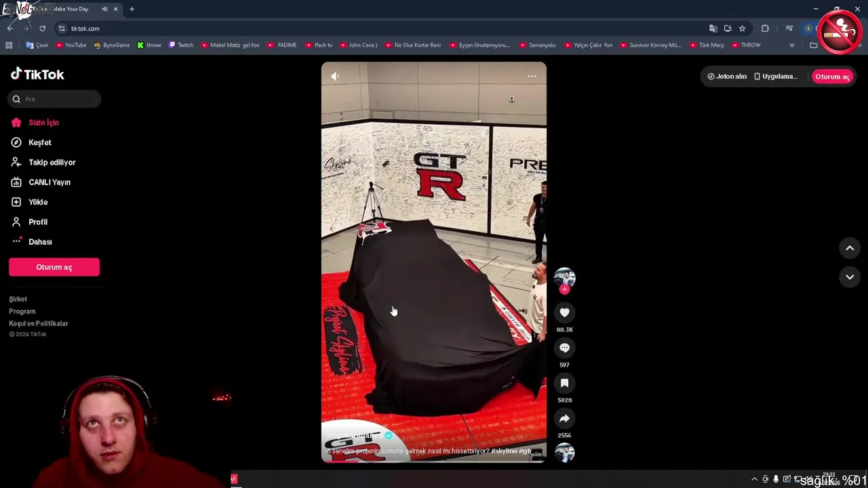Go to the previous video with up arrow
The image size is (868, 488).
(850, 248)
